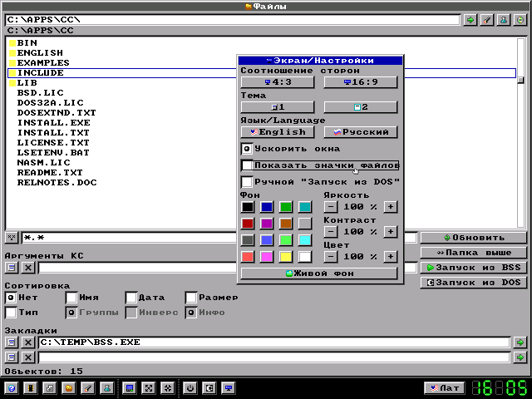Open the INCLUDE folder in file list

[40, 73]
